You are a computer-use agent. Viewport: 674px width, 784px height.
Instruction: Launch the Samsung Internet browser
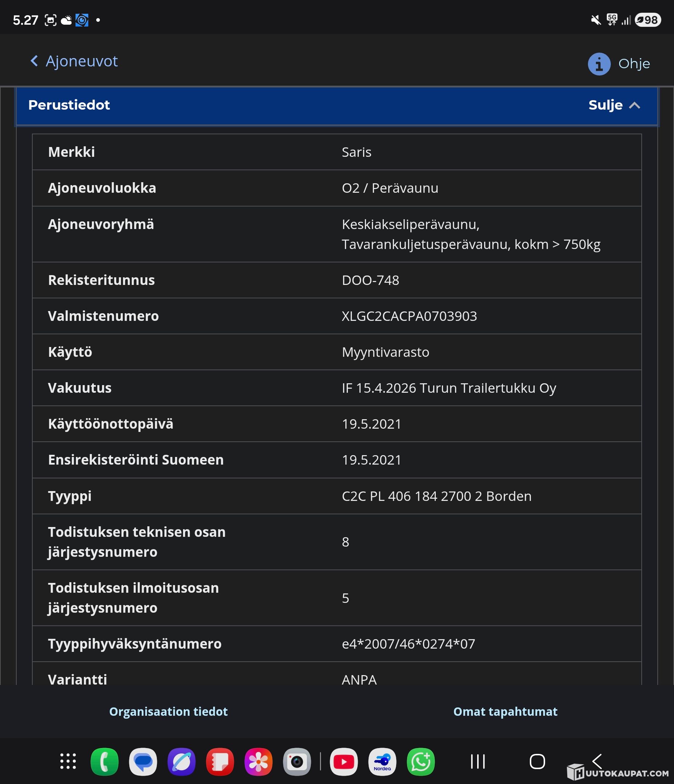(x=181, y=761)
